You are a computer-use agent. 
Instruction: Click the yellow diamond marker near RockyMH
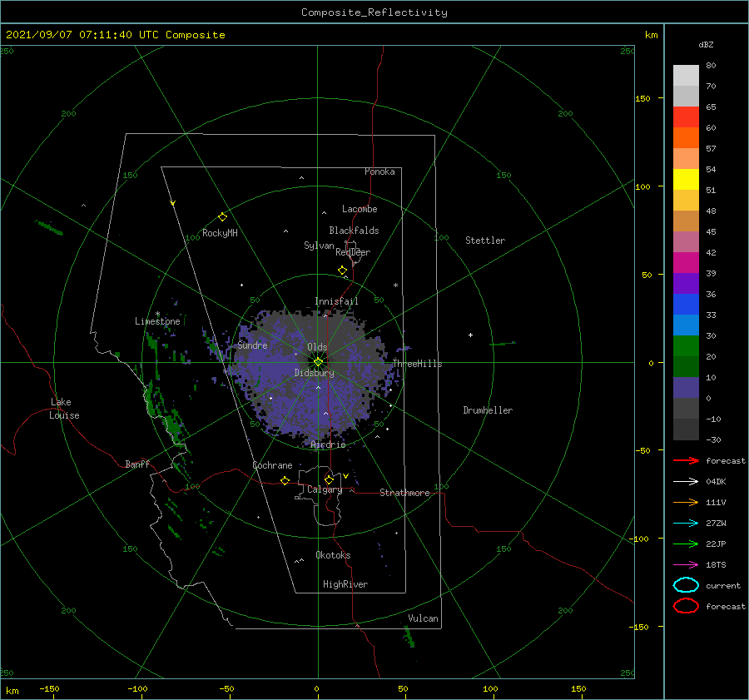[x=222, y=217]
